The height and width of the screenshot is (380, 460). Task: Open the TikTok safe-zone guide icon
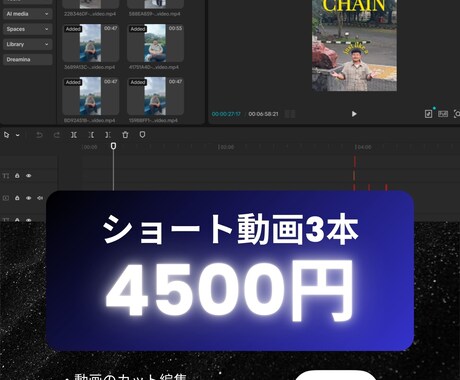(x=429, y=114)
